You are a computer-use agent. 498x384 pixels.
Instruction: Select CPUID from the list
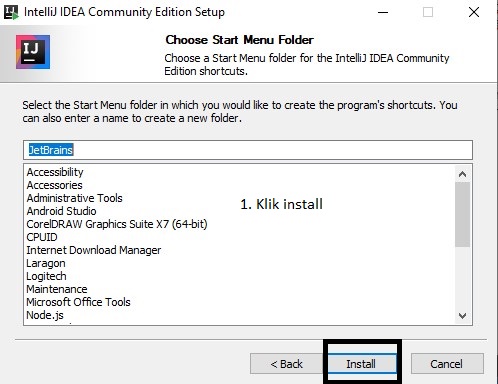(42, 237)
